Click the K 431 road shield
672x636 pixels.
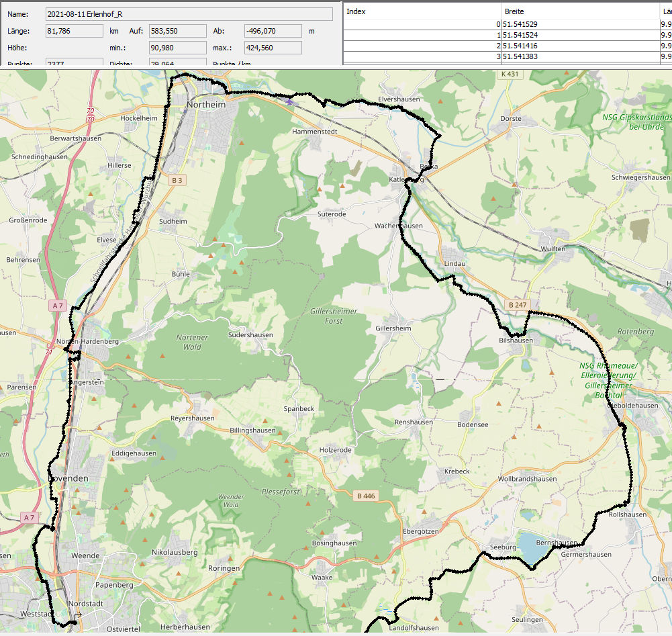pyautogui.click(x=510, y=74)
